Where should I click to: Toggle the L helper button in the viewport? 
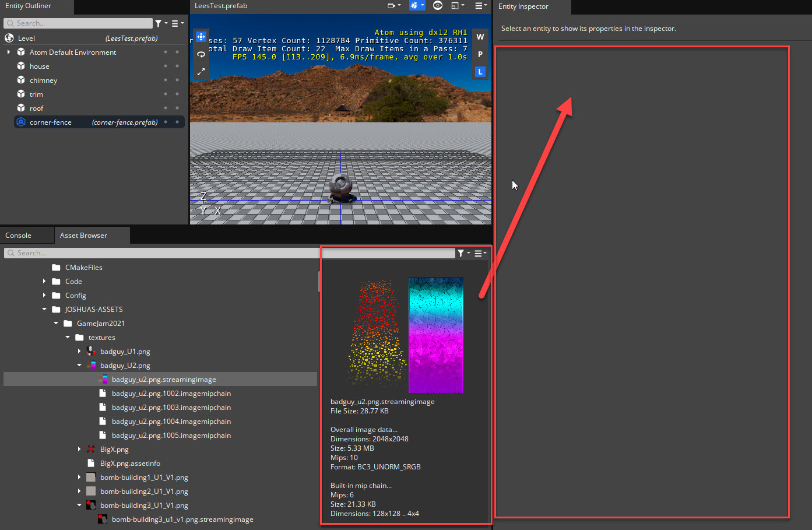pyautogui.click(x=480, y=71)
